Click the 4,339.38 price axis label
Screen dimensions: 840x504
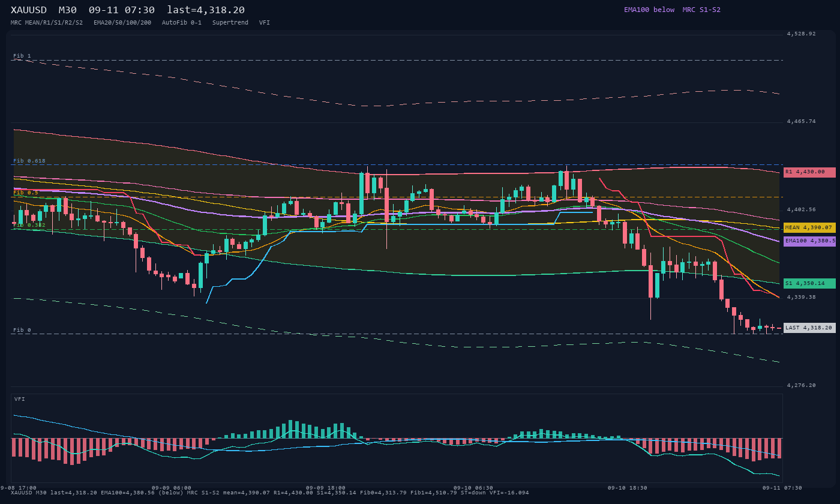pyautogui.click(x=802, y=298)
